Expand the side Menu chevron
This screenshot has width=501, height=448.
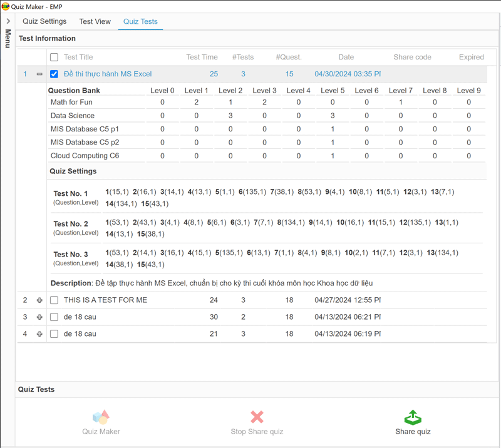[8, 21]
